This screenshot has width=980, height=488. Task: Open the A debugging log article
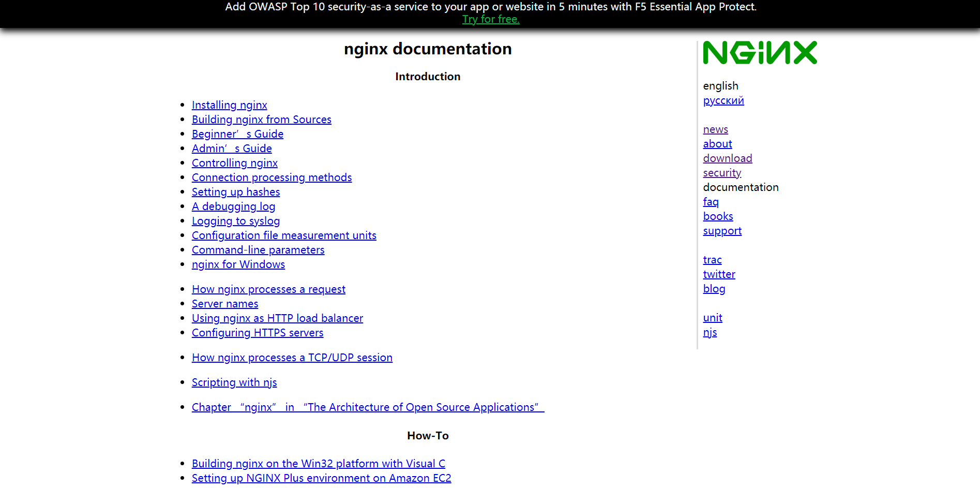click(x=233, y=206)
